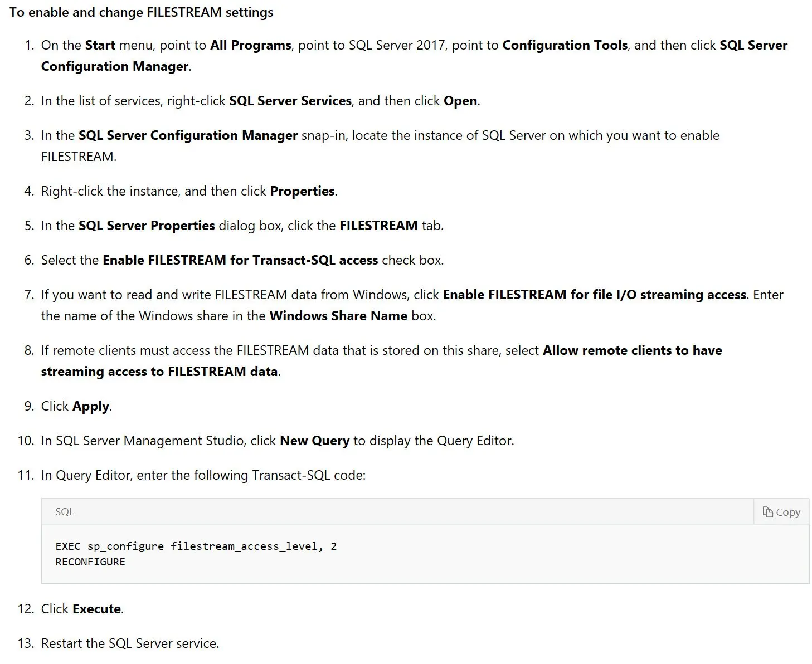812x664 pixels.
Task: Click "Restart the SQL Server service." in step 13
Action: tap(130, 643)
